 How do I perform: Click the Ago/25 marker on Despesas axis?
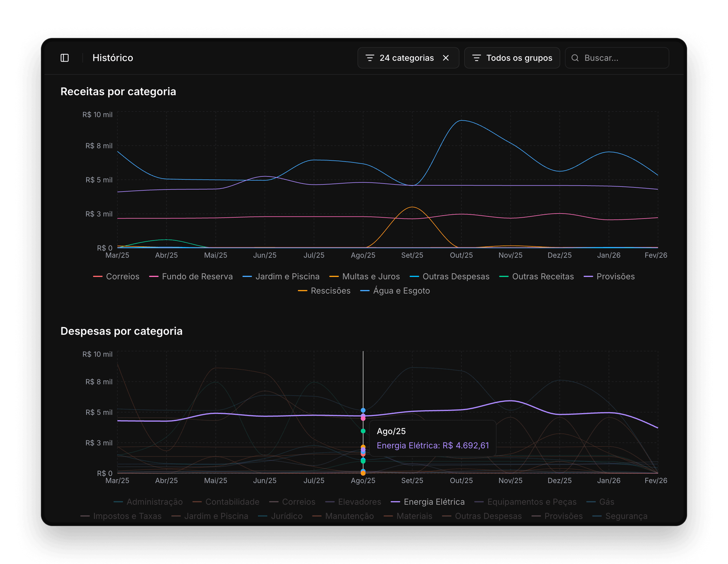pyautogui.click(x=363, y=481)
